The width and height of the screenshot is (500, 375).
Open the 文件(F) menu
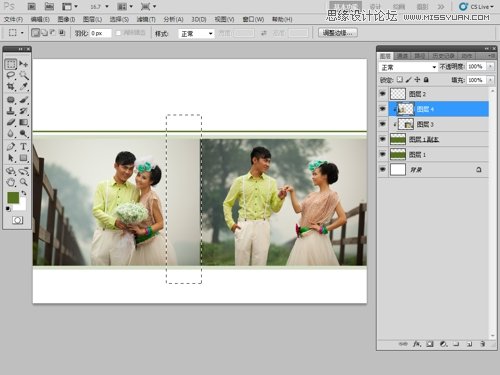(13, 19)
